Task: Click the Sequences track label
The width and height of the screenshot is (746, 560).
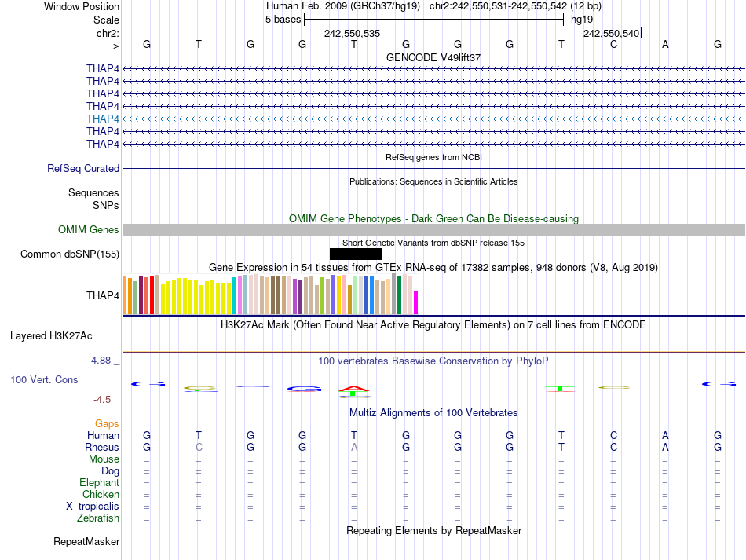Action: (x=93, y=192)
